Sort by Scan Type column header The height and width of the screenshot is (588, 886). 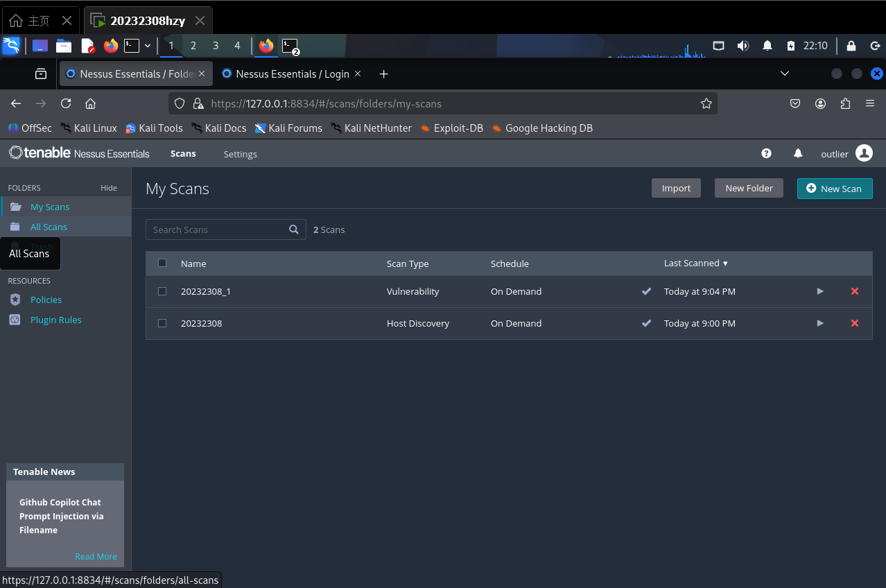[x=408, y=263]
